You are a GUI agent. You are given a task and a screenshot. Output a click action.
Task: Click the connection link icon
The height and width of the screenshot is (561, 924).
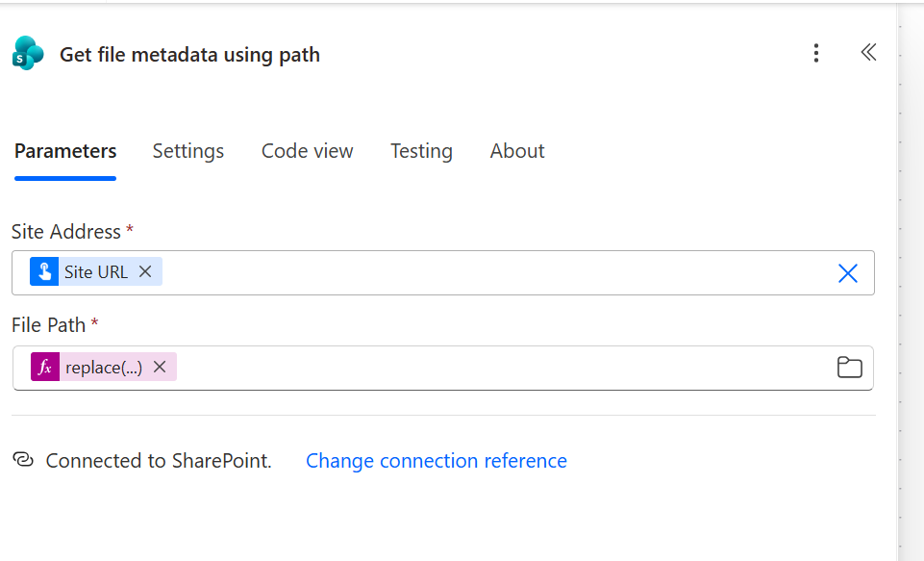pos(23,460)
